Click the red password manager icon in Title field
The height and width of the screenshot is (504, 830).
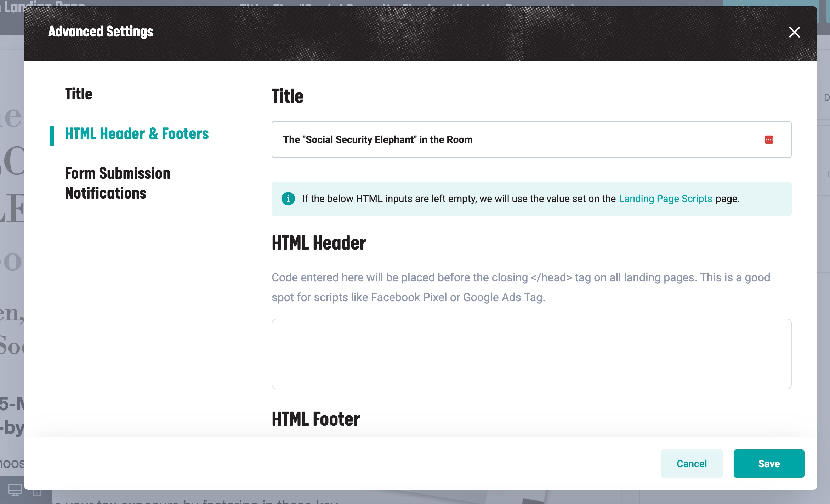point(769,140)
